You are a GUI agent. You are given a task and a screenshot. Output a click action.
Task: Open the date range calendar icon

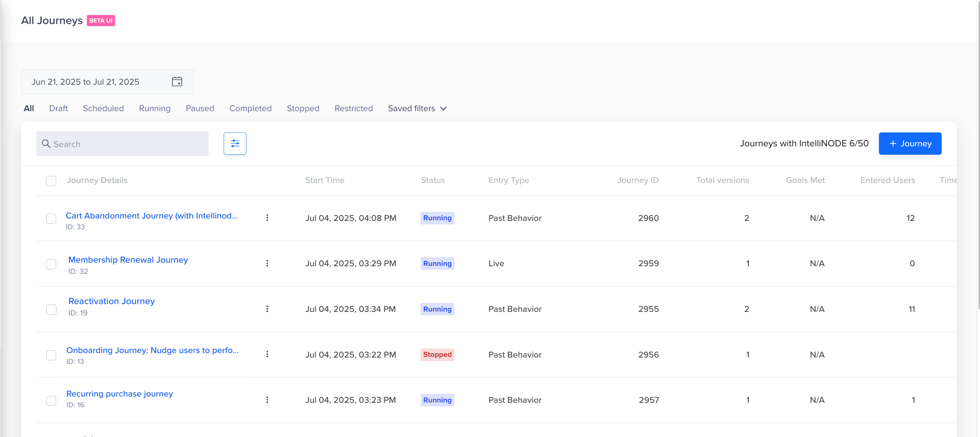[177, 82]
